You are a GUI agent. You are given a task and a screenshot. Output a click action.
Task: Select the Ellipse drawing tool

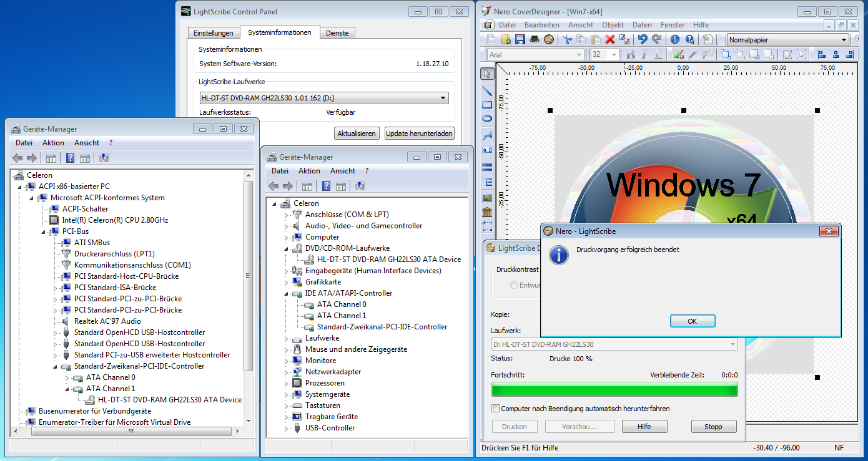tap(487, 119)
